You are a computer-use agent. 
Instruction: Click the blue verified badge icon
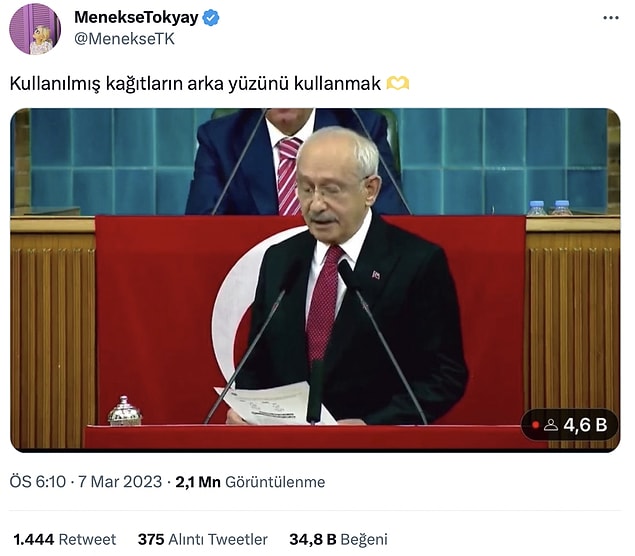pos(211,18)
